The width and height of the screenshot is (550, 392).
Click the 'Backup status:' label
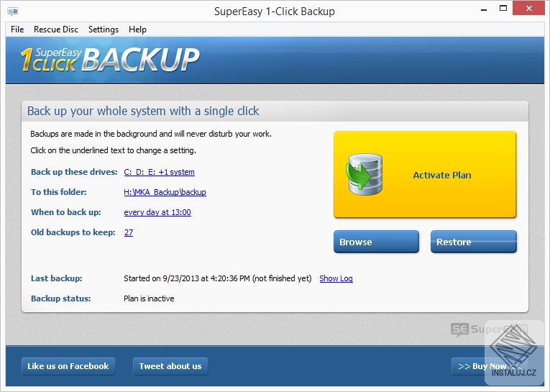(60, 298)
